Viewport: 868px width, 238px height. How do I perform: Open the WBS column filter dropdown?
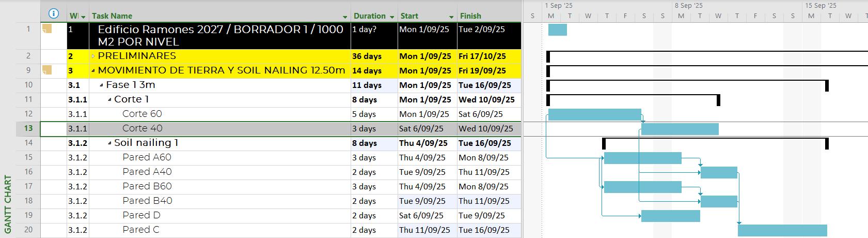tap(83, 17)
